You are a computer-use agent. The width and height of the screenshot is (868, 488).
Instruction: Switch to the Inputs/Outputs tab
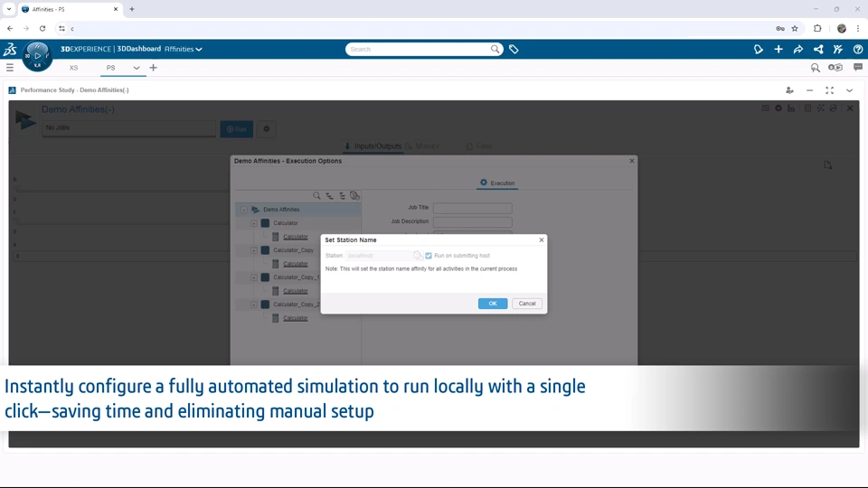pyautogui.click(x=373, y=146)
